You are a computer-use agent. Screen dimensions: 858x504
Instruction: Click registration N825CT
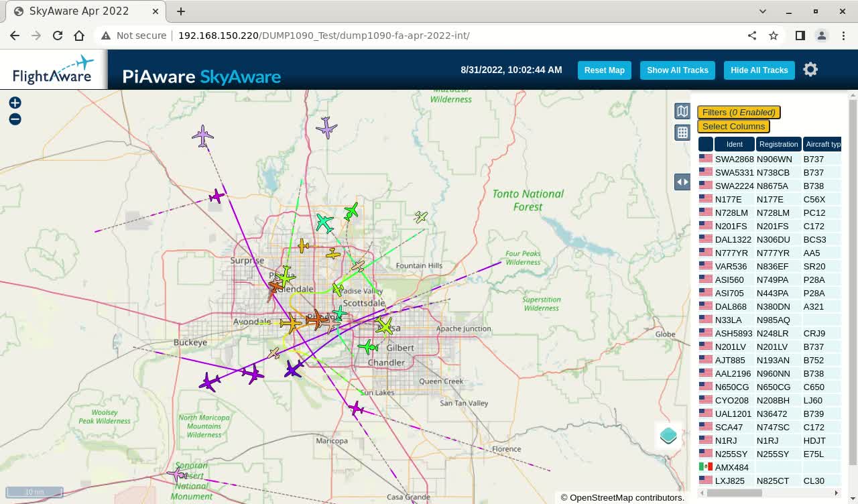pyautogui.click(x=773, y=481)
